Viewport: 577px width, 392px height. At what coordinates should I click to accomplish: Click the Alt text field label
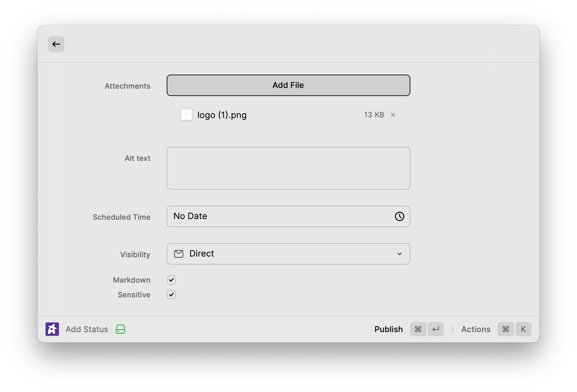pos(138,158)
